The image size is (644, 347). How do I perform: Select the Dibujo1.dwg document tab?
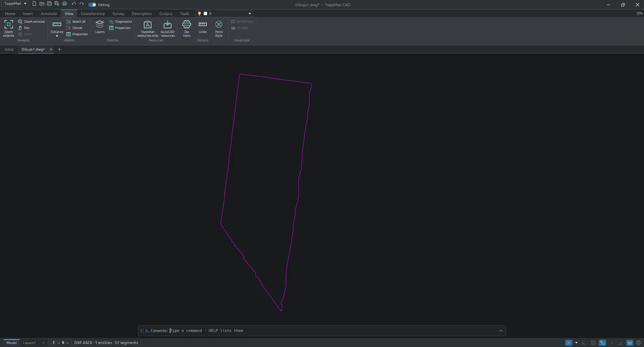click(x=33, y=49)
